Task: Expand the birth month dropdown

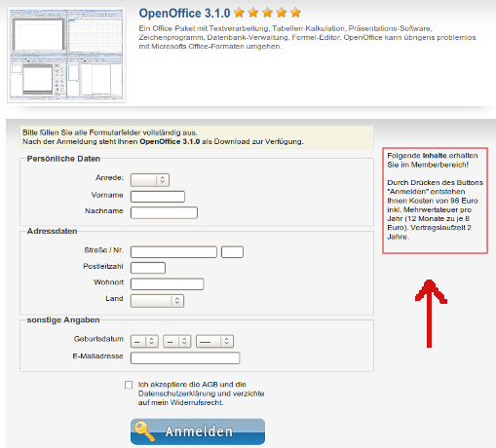Action: pos(177,342)
